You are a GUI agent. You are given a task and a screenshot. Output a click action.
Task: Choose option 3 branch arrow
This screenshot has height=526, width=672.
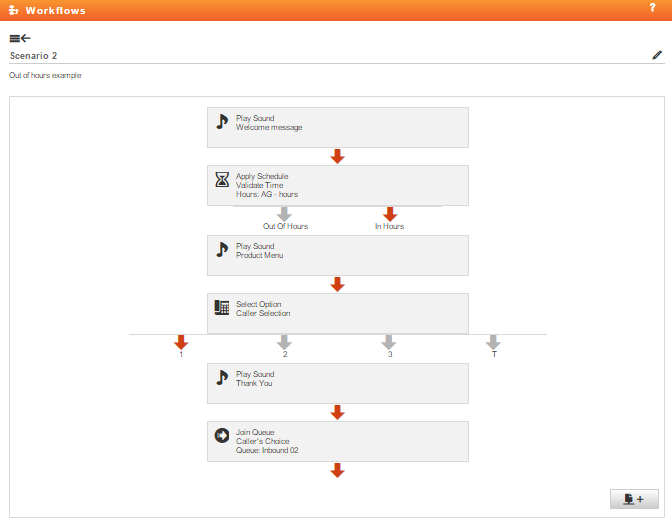(389, 343)
